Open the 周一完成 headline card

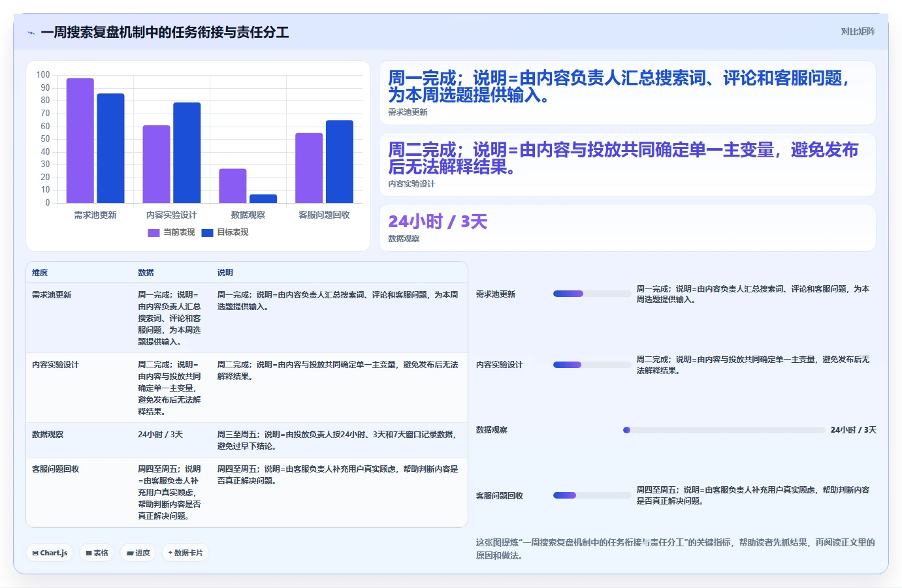(x=628, y=93)
